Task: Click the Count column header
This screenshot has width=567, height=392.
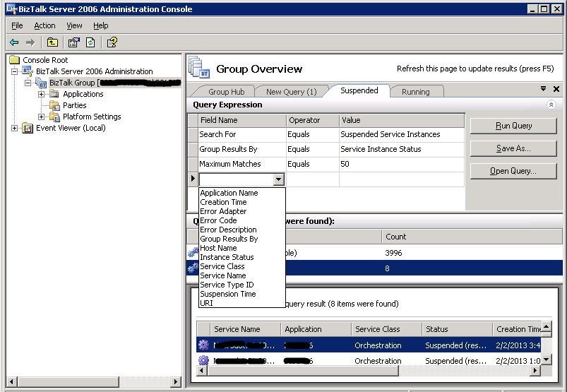Action: coord(472,237)
